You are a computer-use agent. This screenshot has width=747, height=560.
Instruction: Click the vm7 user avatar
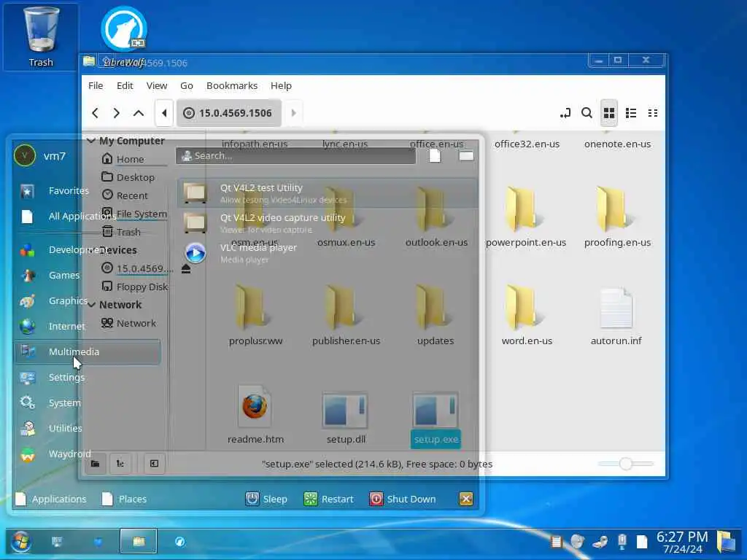[x=25, y=156]
